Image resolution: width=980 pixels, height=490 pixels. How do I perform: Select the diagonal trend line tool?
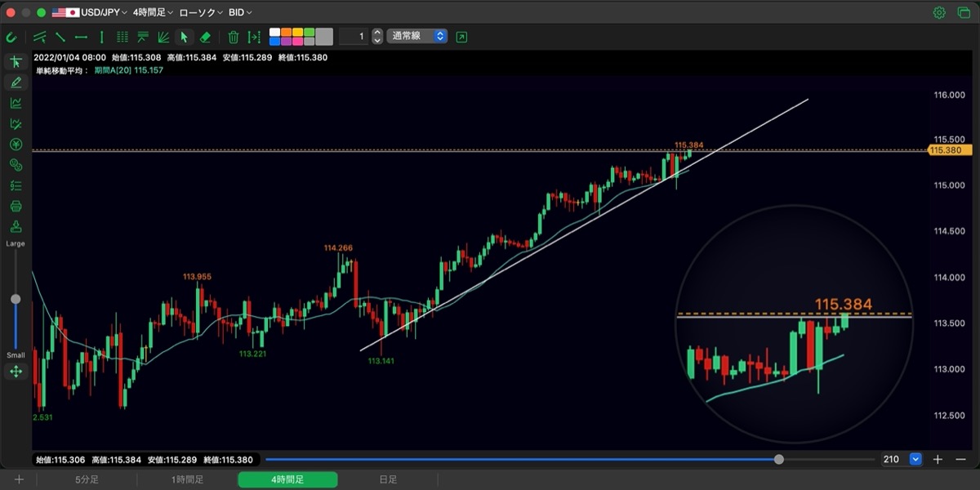60,37
